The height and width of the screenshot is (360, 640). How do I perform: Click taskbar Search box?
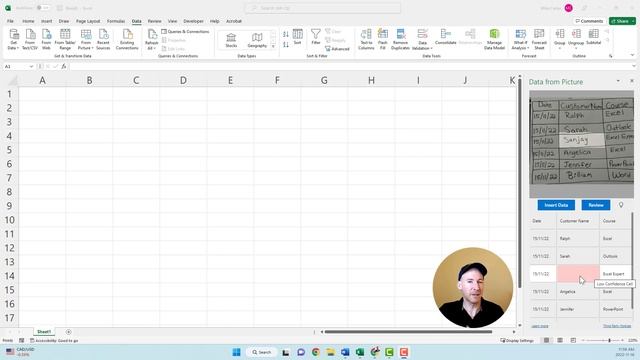261,352
